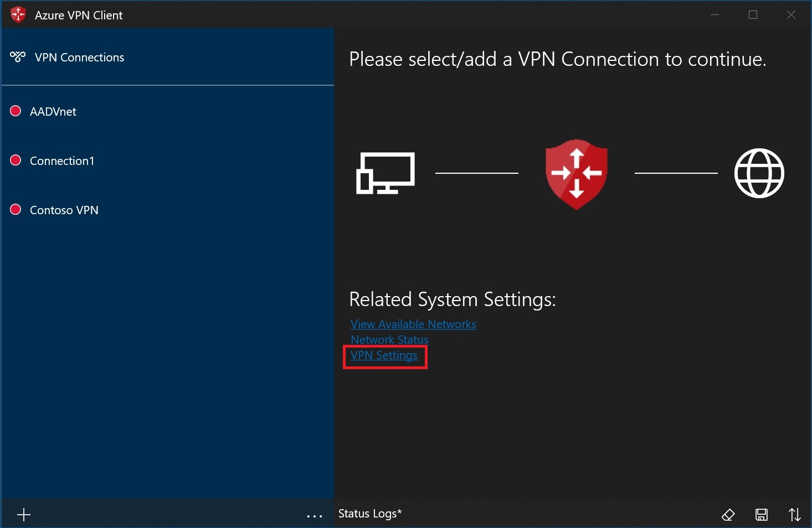Select the AADVnet connection
812x528 pixels.
click(53, 112)
